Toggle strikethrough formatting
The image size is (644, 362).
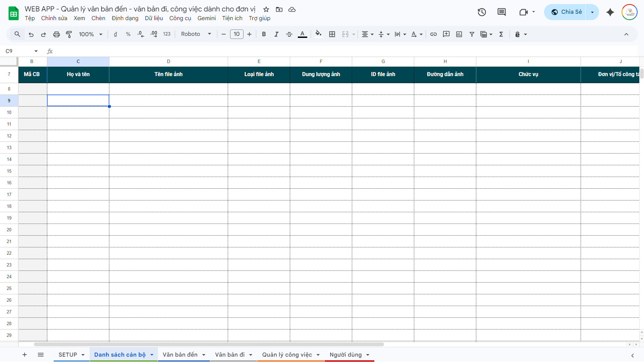(x=289, y=34)
